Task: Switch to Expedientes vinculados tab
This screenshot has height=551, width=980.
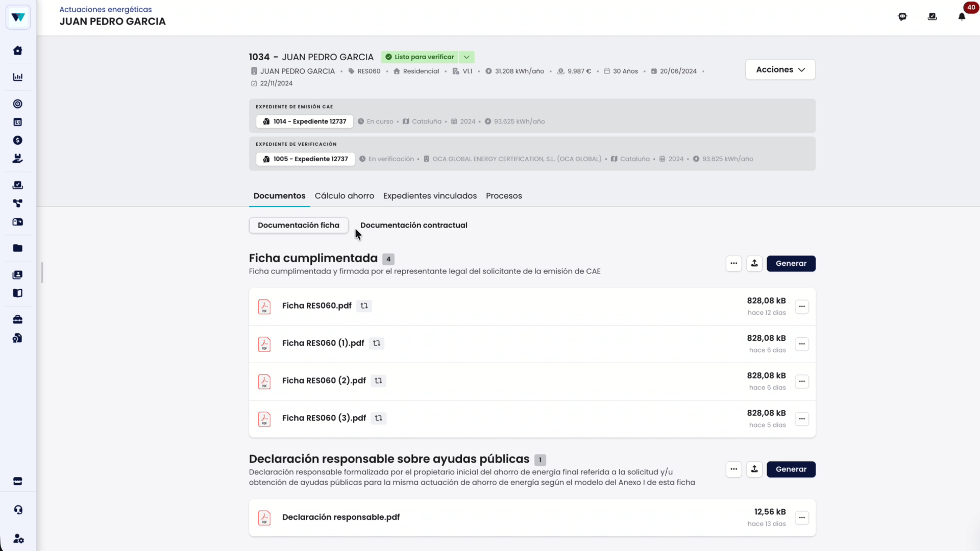Action: click(430, 196)
